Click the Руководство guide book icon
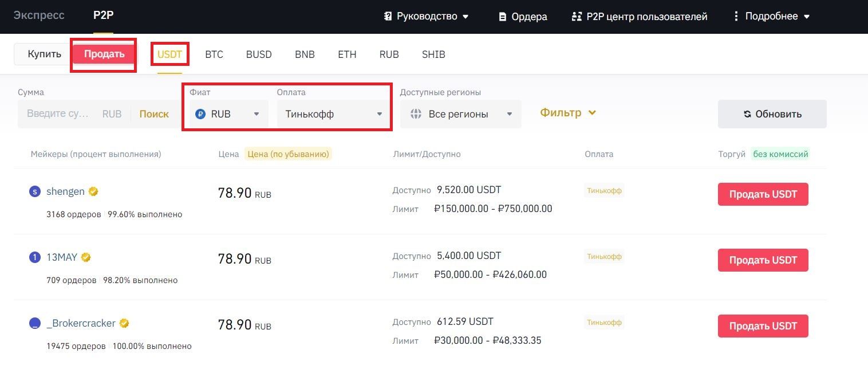The width and height of the screenshot is (868, 365). (x=388, y=17)
